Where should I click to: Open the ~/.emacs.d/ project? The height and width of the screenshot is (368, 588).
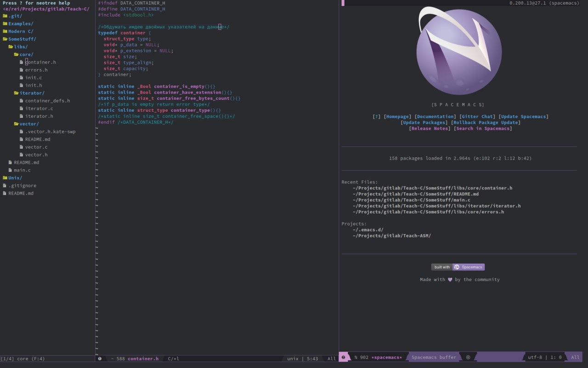[x=368, y=230]
